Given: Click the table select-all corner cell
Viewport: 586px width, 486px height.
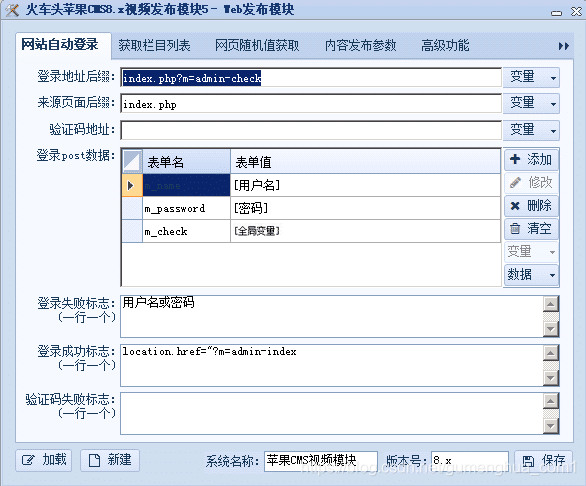Looking at the screenshot, I should tap(132, 162).
